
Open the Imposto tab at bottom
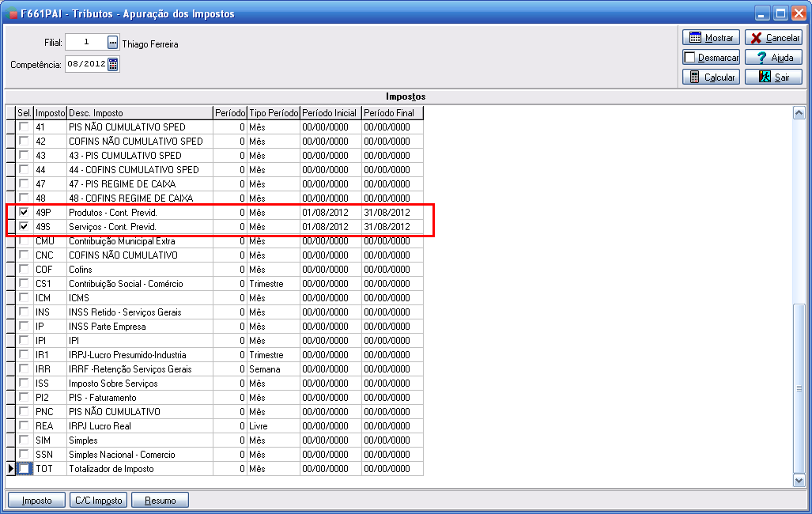[37, 501]
